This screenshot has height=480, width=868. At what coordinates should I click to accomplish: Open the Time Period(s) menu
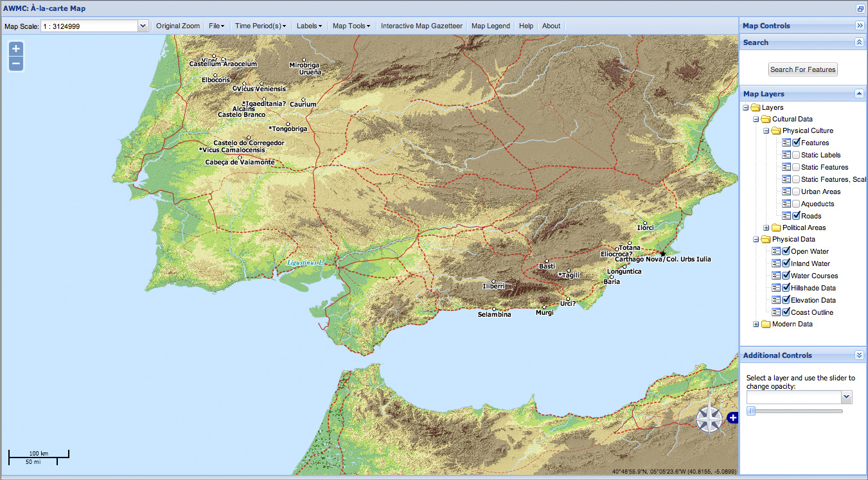pos(260,26)
